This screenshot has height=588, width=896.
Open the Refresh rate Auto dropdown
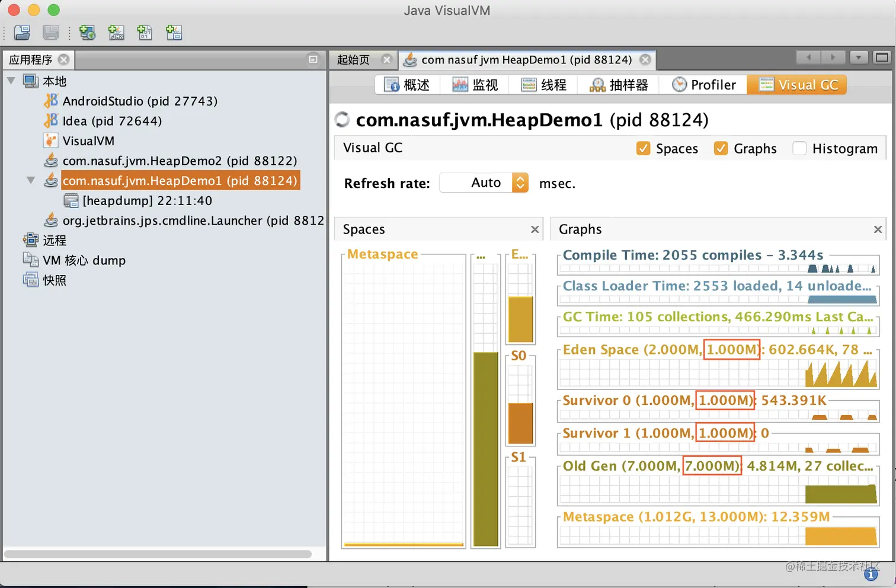click(x=484, y=183)
